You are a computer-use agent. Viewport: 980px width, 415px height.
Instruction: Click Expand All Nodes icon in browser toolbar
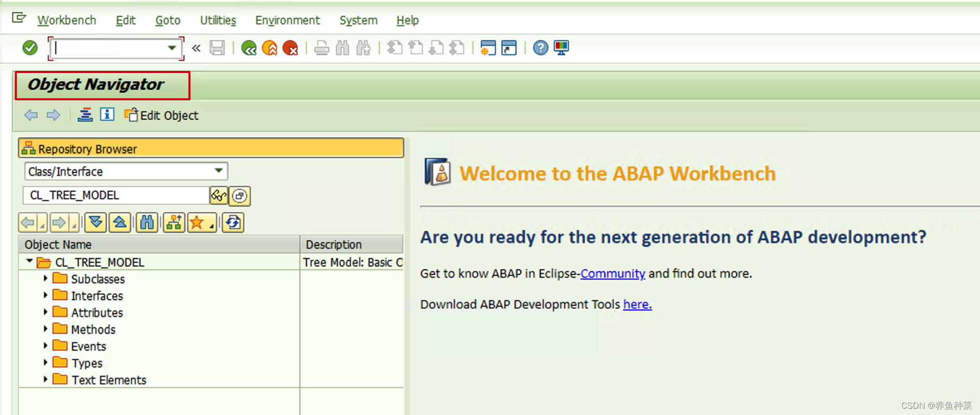point(96,223)
